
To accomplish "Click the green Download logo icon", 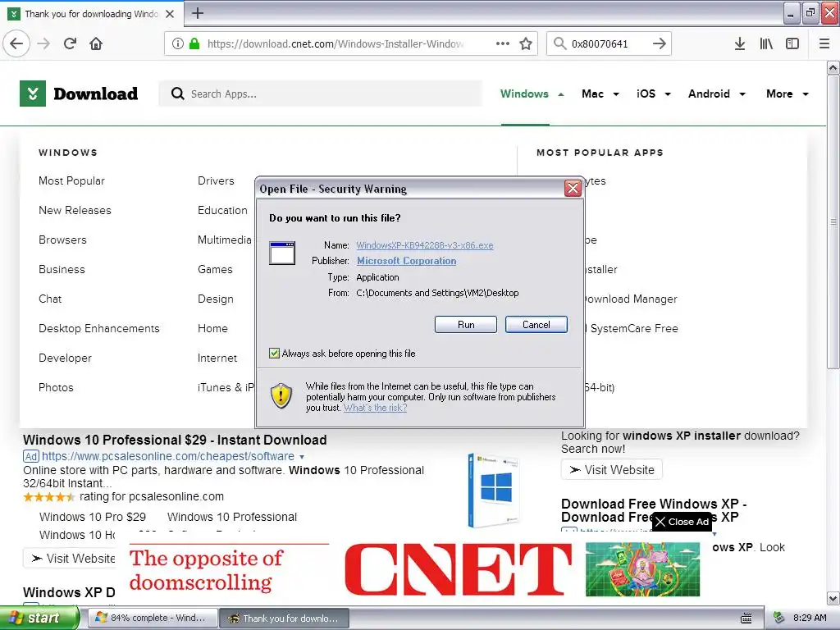I will click(33, 94).
